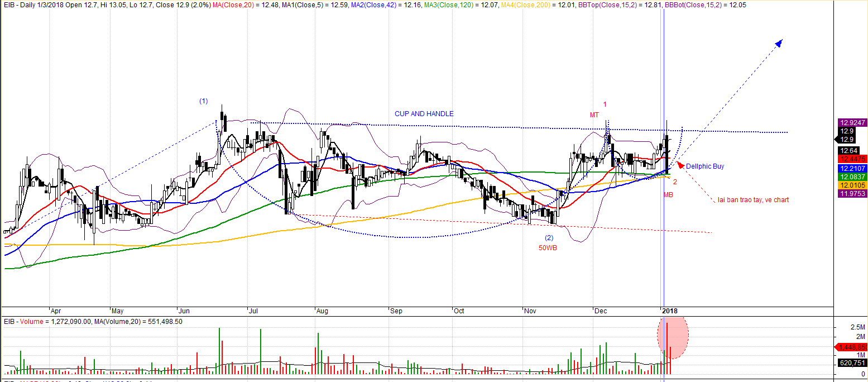Select the 50WB annotation under the cup

pyautogui.click(x=548, y=247)
